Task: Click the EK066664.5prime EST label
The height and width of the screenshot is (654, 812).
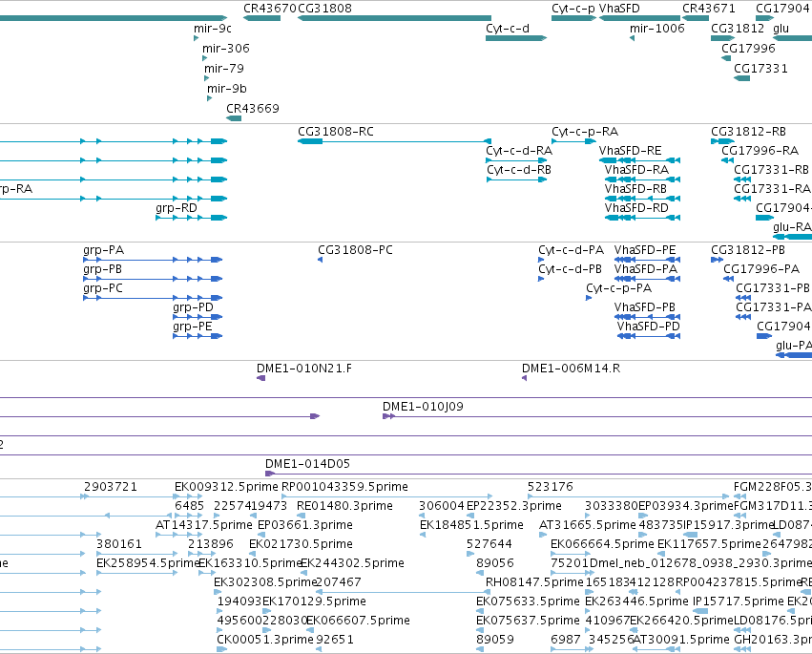Action: (602, 544)
